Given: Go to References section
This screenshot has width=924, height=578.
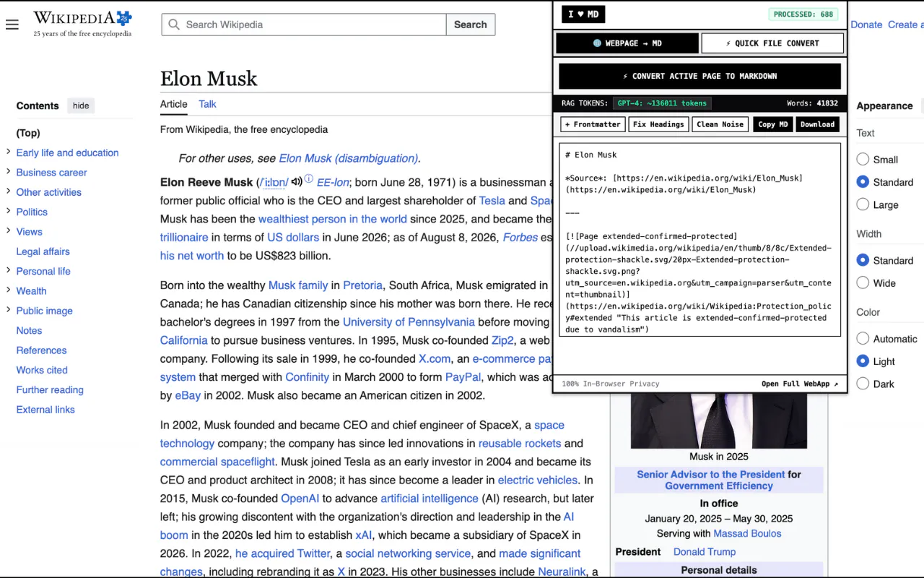Looking at the screenshot, I should (42, 350).
